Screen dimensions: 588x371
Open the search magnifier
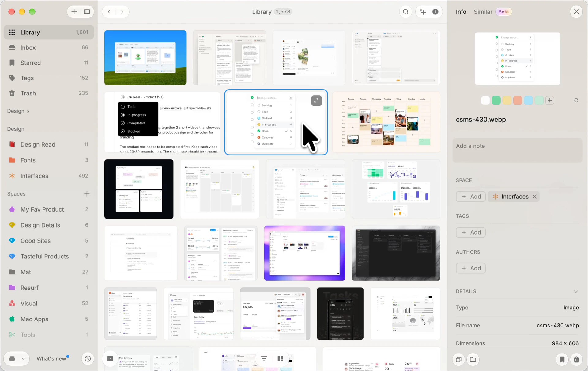tap(406, 12)
